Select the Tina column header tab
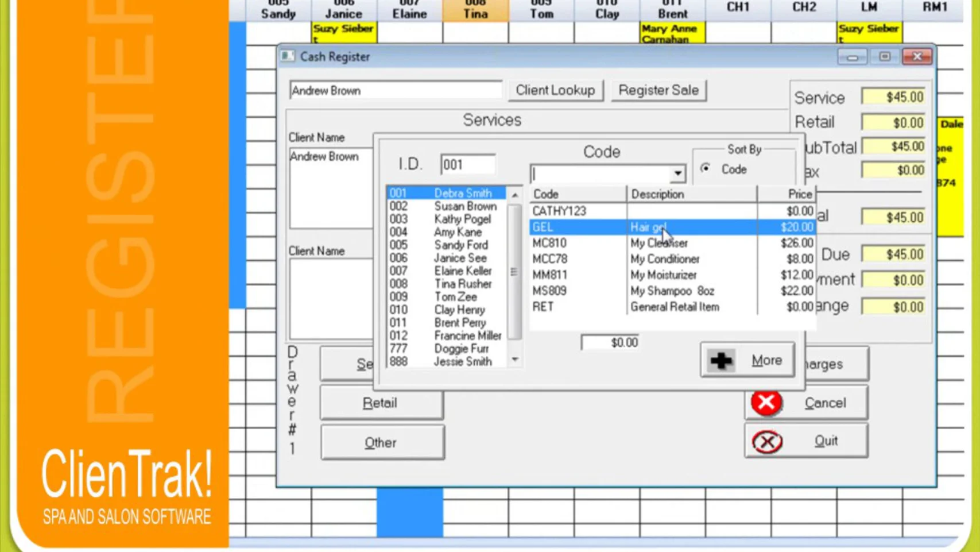This screenshot has width=980, height=552. [475, 11]
